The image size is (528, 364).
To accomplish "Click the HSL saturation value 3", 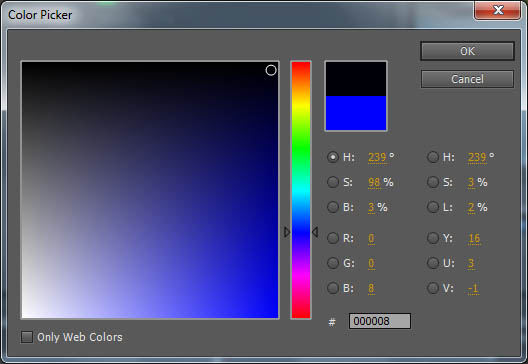I will 471,183.
